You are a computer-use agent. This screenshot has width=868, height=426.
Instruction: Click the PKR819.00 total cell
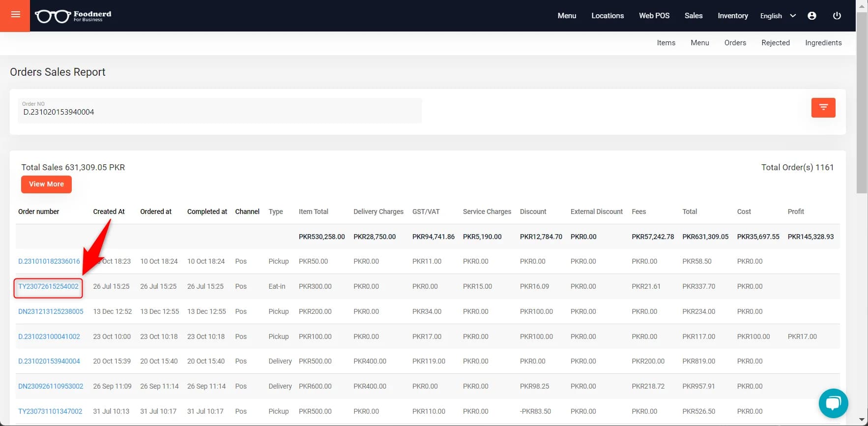[x=698, y=361]
